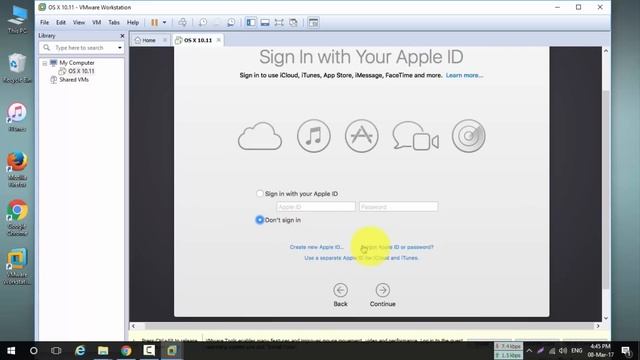Open the snapshot manager toolbar icon
The image size is (640, 360).
pyautogui.click(x=231, y=22)
